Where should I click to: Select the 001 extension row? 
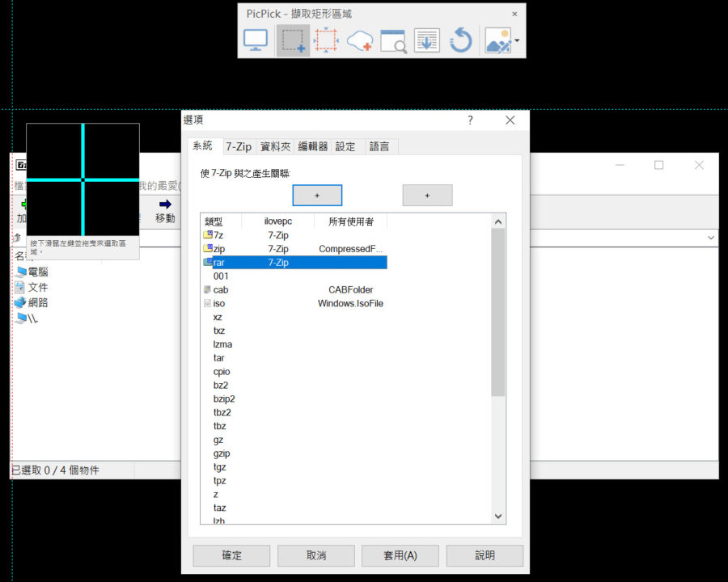[x=294, y=276]
